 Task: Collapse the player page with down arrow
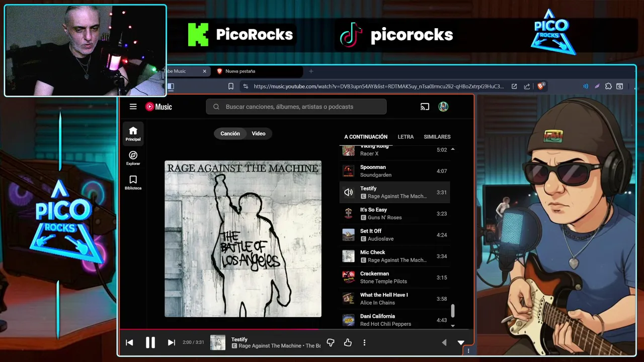click(x=460, y=342)
